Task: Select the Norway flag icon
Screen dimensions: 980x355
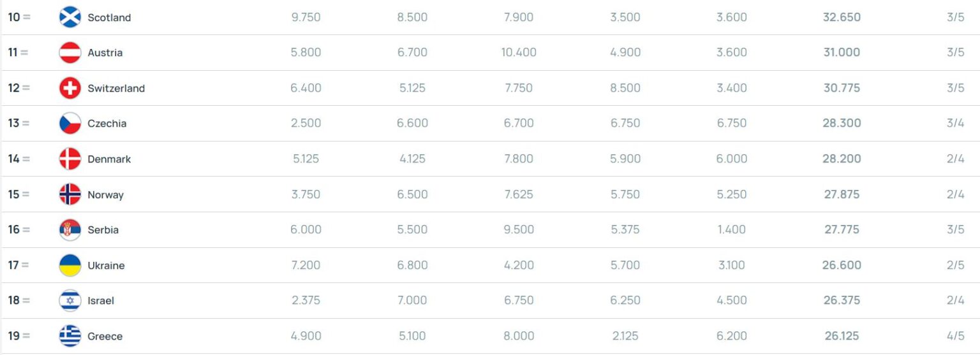Action: pyautogui.click(x=70, y=194)
